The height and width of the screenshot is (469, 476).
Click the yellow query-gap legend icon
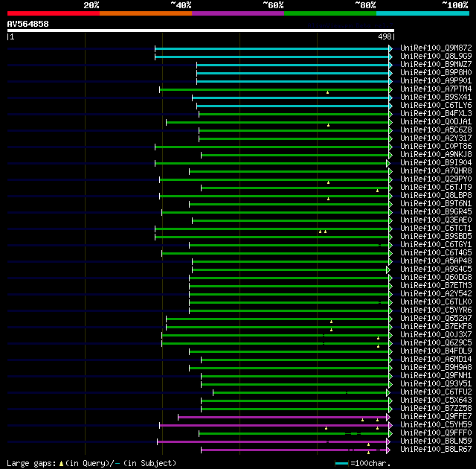61,464
